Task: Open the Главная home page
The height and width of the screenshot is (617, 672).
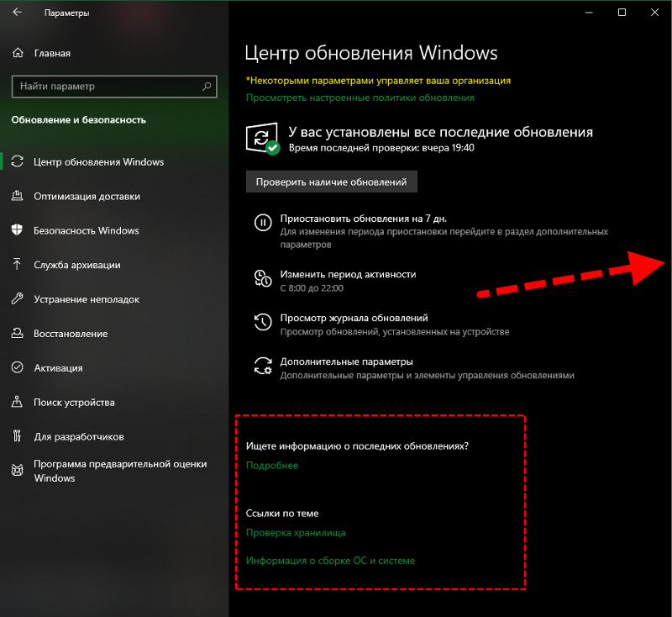Action: [x=52, y=53]
